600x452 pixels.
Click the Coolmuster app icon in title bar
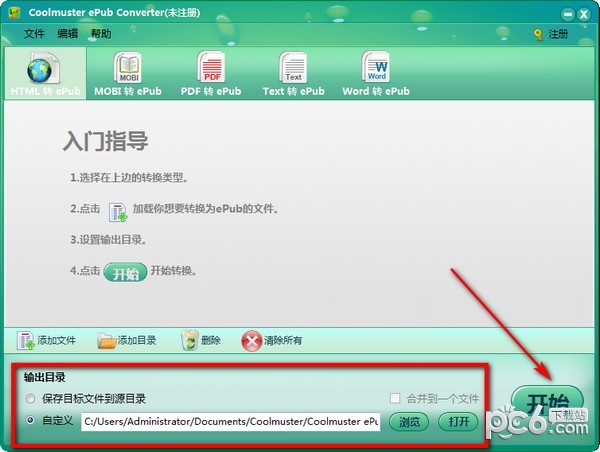[x=15, y=13]
